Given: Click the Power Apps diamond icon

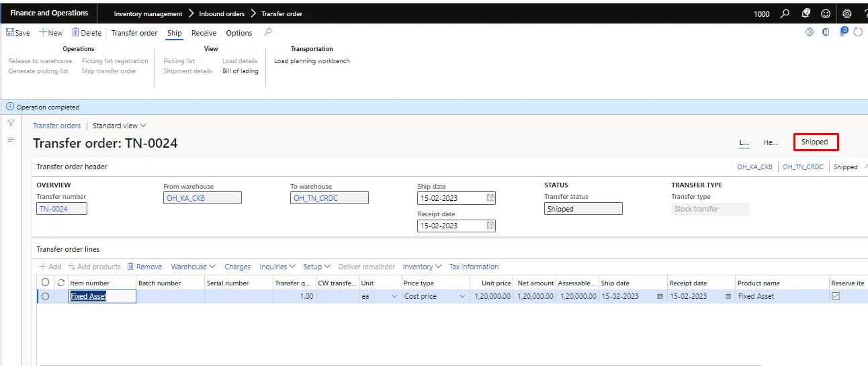Looking at the screenshot, I should click(x=810, y=32).
